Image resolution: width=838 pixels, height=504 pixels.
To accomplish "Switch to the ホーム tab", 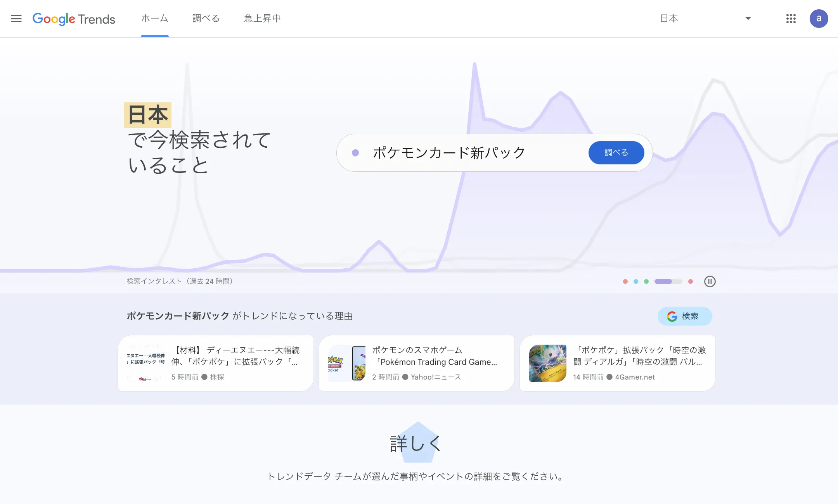I will [x=154, y=19].
